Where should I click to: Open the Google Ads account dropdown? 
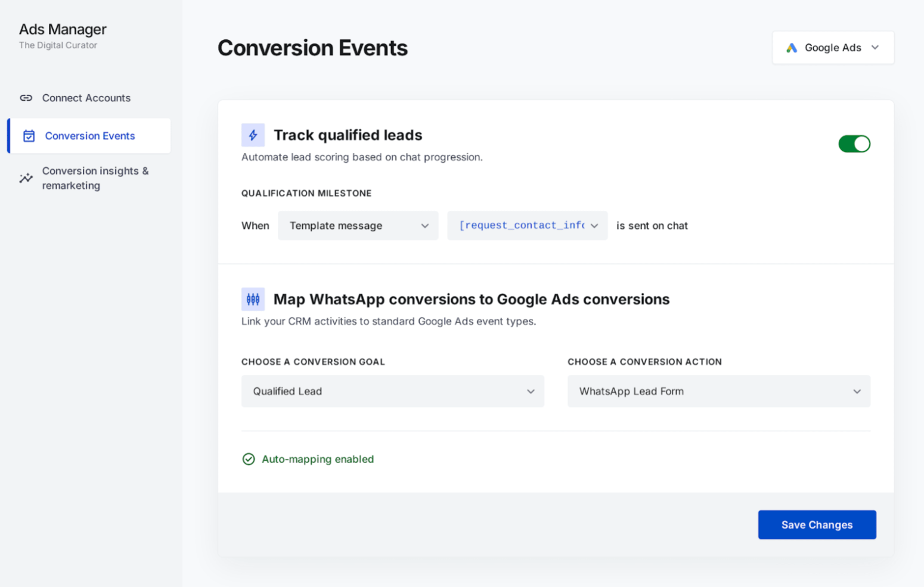click(x=833, y=48)
